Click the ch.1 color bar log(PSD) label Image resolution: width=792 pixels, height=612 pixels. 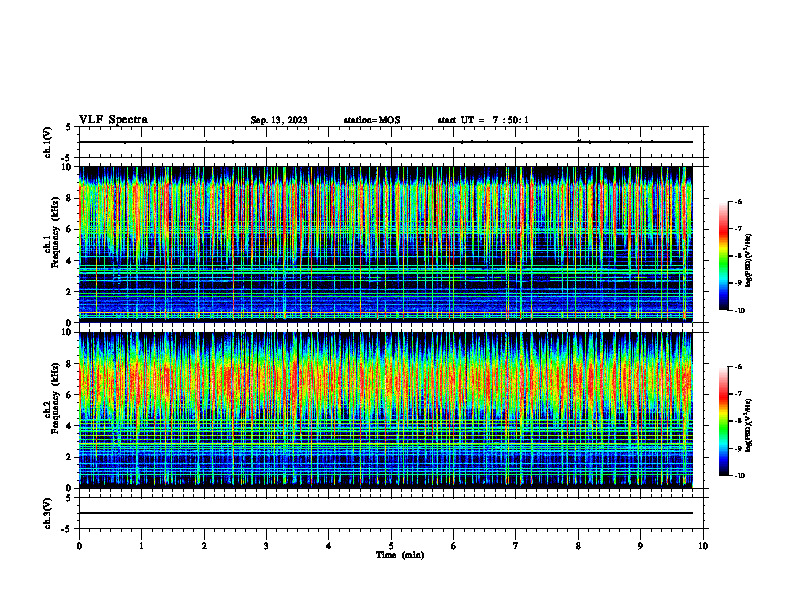point(749,261)
